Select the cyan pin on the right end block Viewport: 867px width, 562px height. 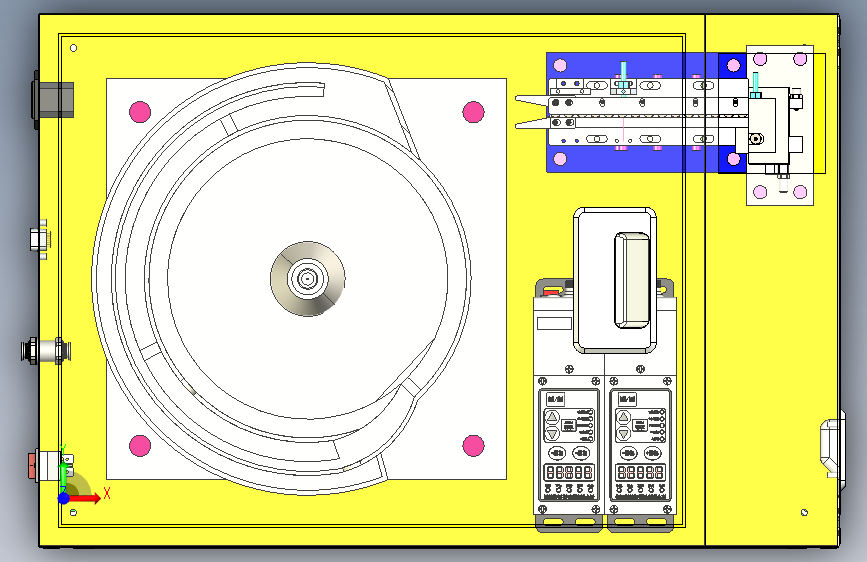[x=755, y=85]
